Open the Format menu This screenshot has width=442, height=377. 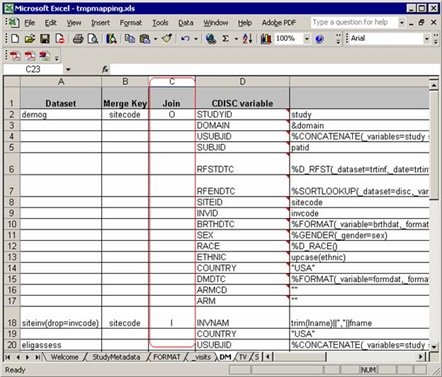(x=131, y=23)
